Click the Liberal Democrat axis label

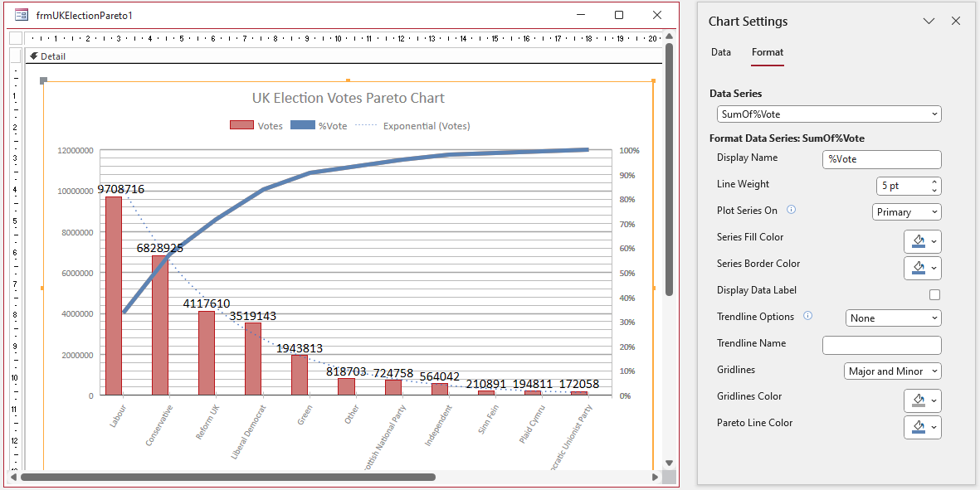tap(249, 433)
